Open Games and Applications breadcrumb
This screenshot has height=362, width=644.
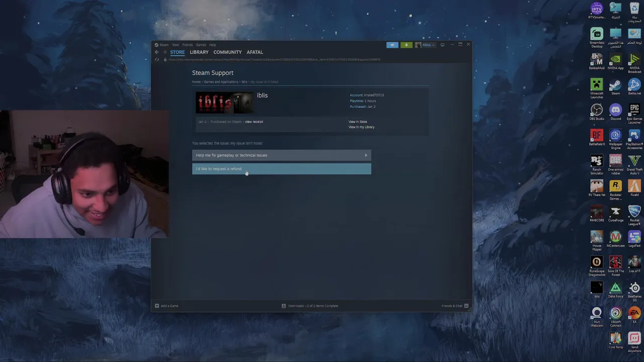221,82
